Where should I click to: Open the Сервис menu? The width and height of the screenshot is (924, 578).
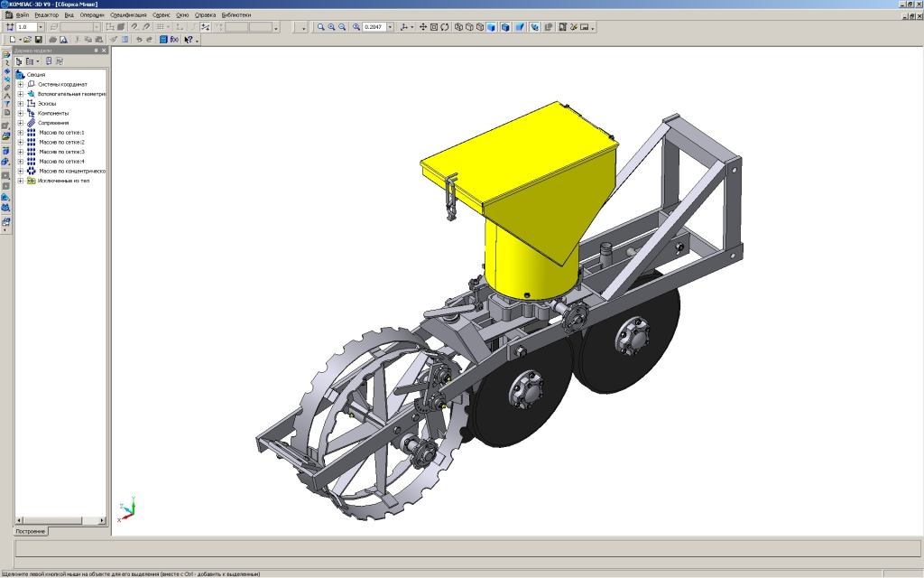pos(162,15)
